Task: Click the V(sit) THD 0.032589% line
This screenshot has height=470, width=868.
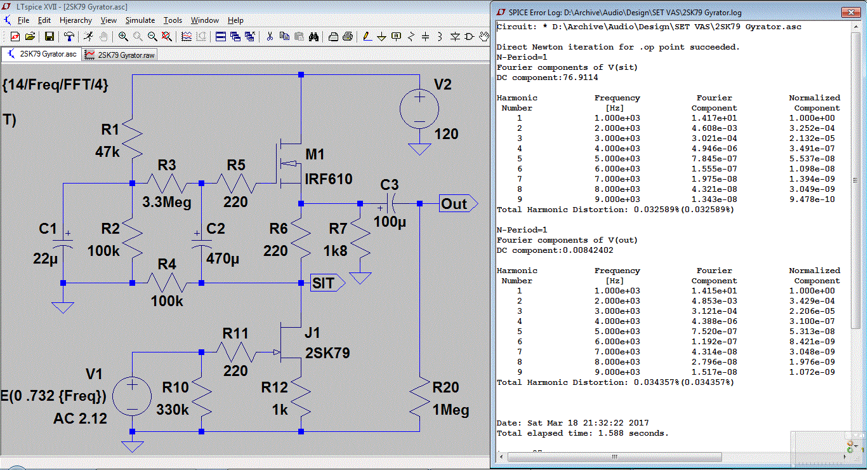Action: click(x=615, y=210)
